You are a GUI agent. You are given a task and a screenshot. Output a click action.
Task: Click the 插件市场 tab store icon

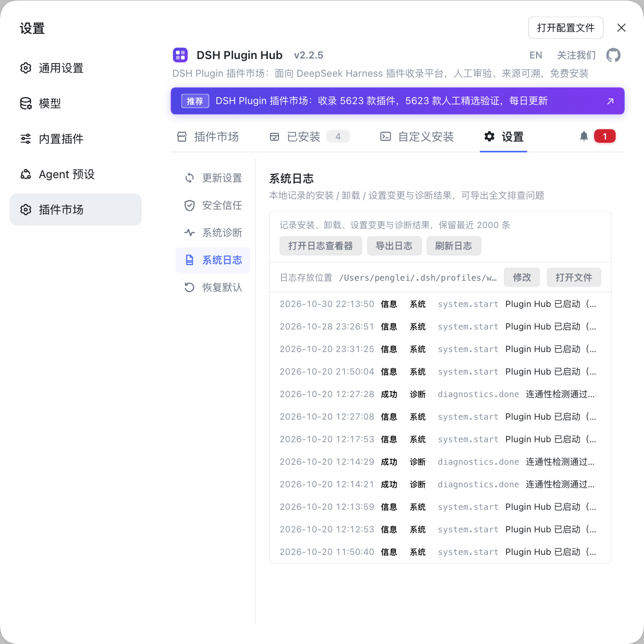(182, 137)
